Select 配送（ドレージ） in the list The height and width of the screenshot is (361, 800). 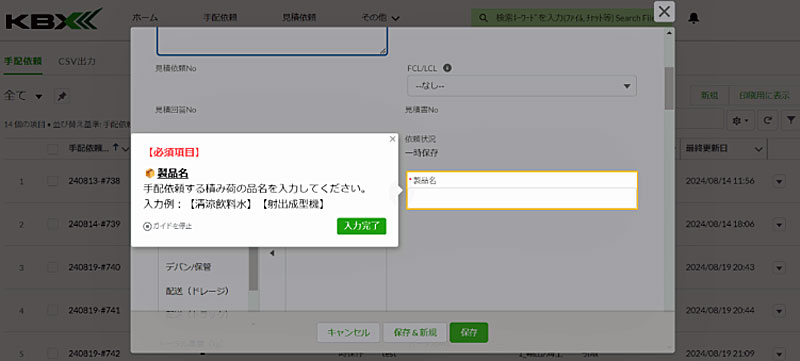[197, 291]
